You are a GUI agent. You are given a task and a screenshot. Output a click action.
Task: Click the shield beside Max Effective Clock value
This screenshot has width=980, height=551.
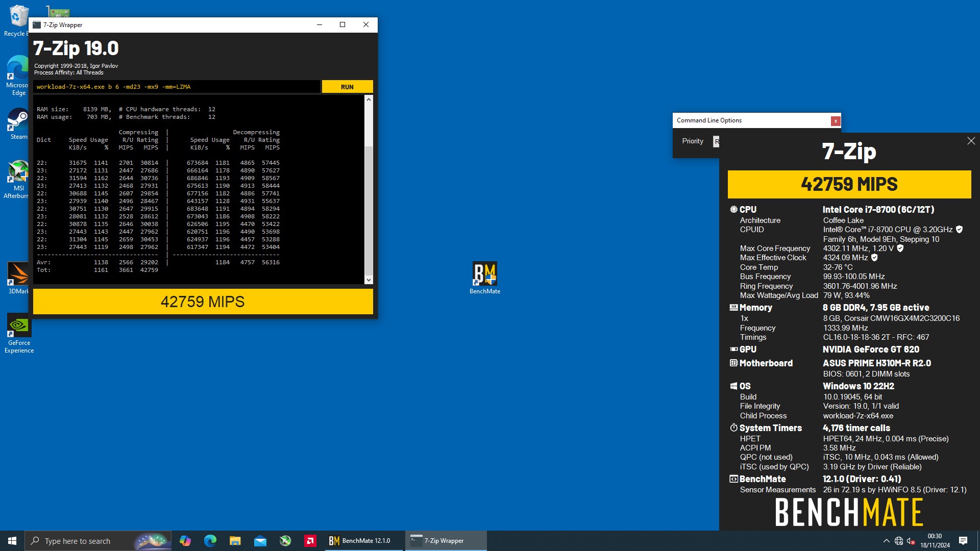[874, 258]
